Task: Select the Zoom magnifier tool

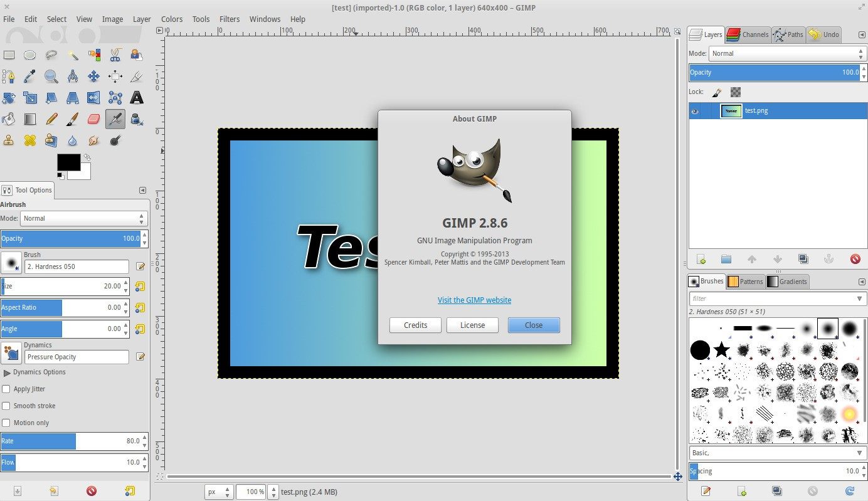Action: (51, 76)
